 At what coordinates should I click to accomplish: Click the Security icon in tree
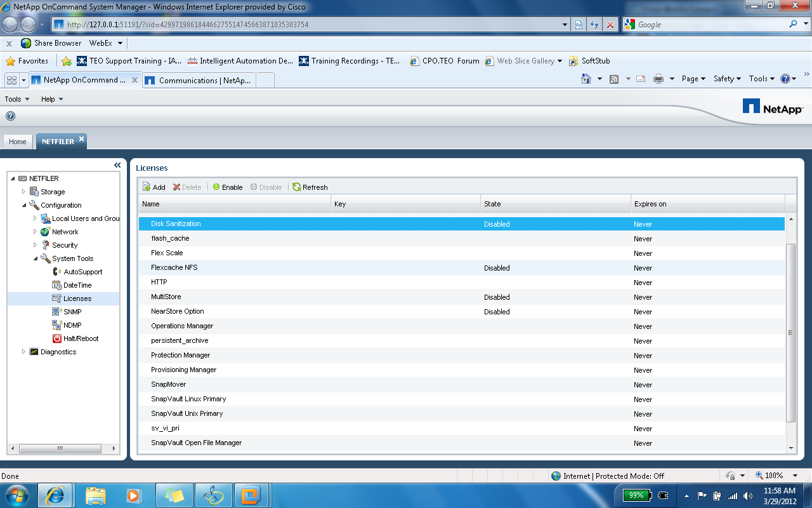45,245
